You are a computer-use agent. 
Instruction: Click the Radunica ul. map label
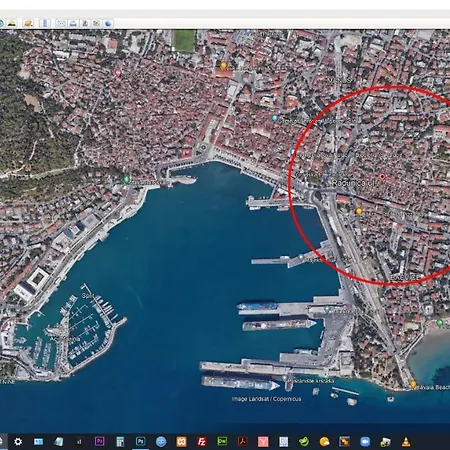(354, 183)
